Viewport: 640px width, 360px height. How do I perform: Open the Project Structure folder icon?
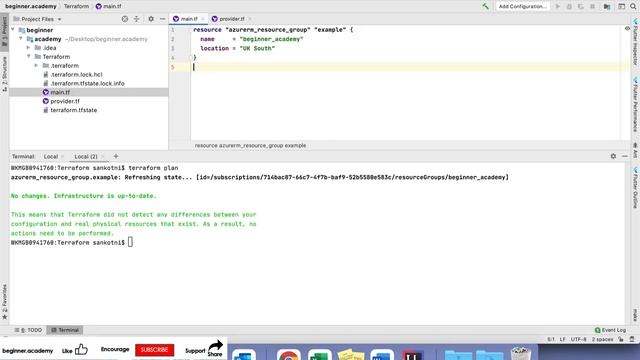click(607, 7)
